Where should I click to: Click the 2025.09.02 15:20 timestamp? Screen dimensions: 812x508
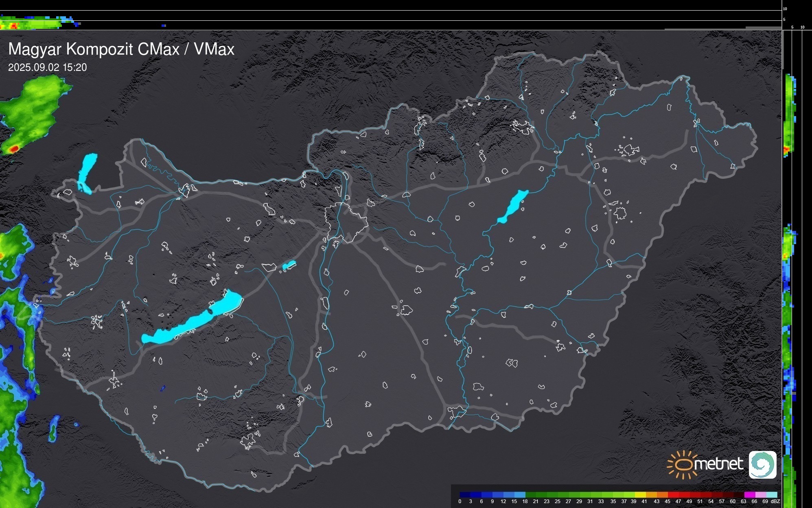tap(47, 68)
